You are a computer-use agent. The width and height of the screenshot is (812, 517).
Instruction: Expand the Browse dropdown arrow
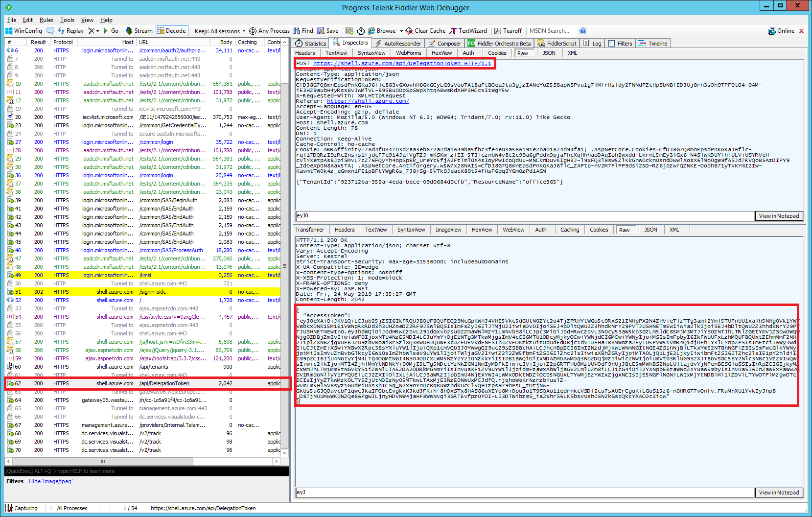[x=401, y=31]
